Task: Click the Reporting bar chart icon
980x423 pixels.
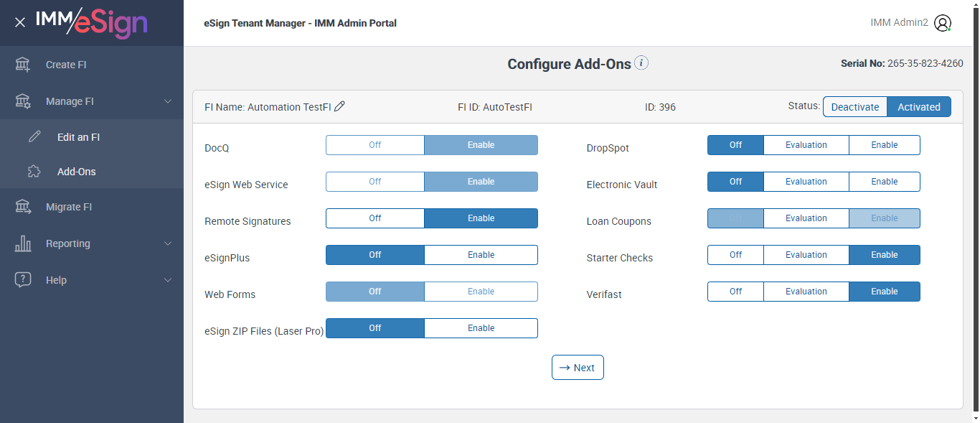Action: coord(23,243)
